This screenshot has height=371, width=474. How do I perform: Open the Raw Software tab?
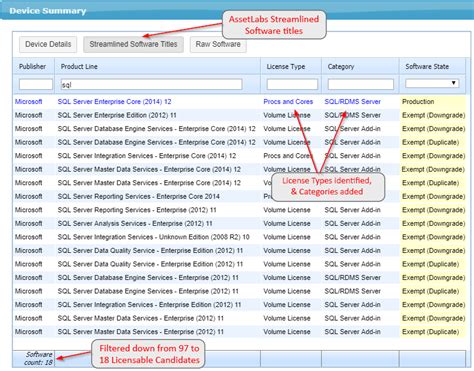click(218, 44)
